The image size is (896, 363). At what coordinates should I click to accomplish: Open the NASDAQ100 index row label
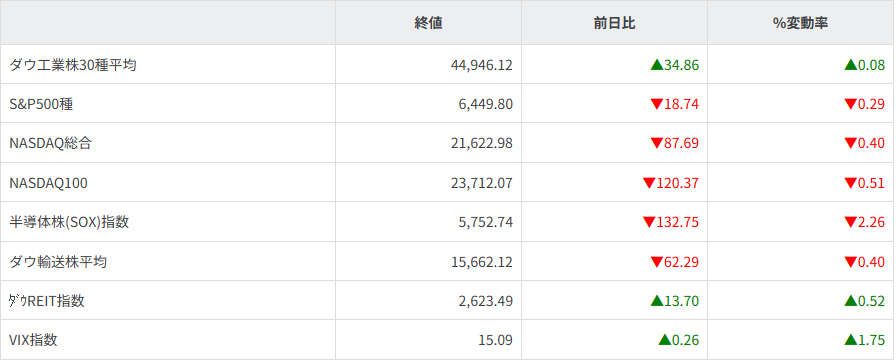tap(49, 183)
